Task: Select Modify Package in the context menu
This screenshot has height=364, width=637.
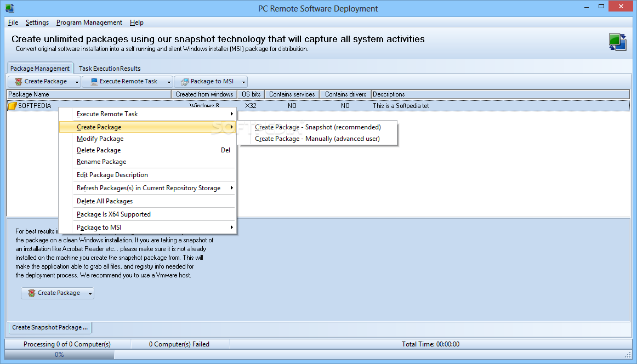Action: [x=148, y=139]
